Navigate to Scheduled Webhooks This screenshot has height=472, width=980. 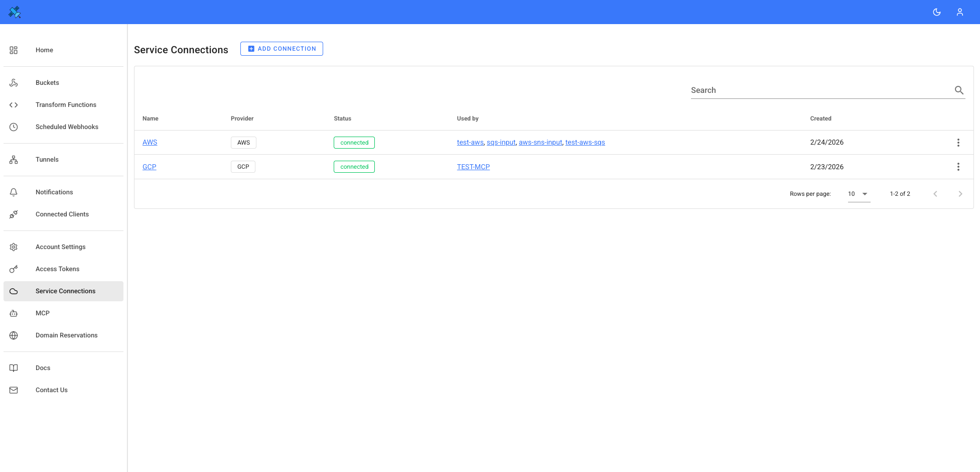click(67, 127)
